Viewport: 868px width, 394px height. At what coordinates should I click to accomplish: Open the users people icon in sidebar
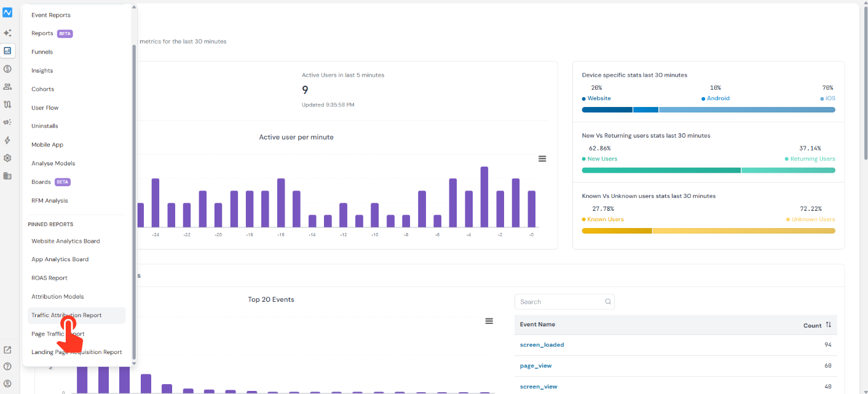tap(7, 87)
